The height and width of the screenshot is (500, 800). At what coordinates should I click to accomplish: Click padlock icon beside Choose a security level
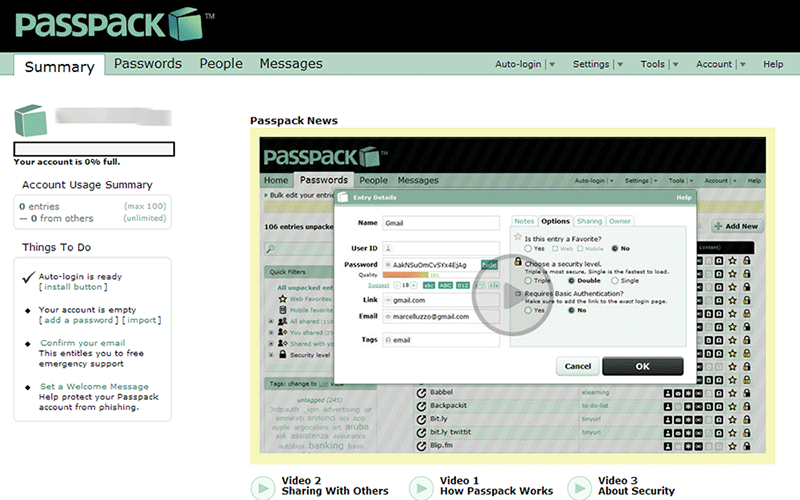(x=518, y=262)
